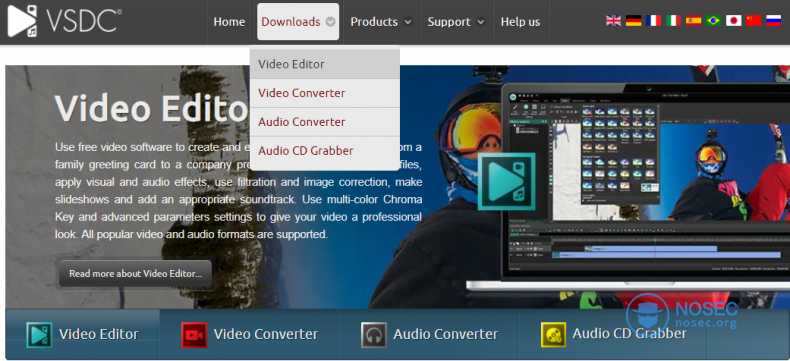Open the Help us page

(x=520, y=22)
